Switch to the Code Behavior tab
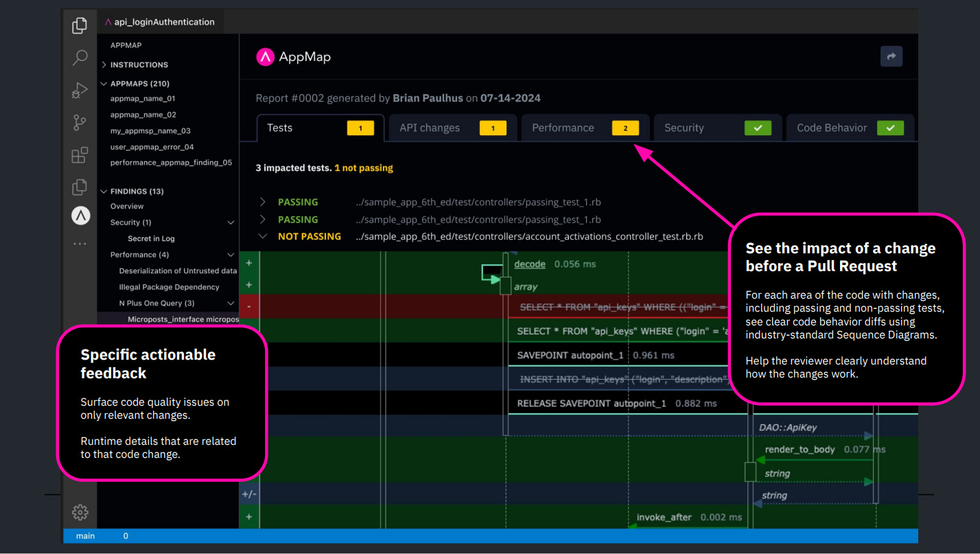980x554 pixels. 850,128
